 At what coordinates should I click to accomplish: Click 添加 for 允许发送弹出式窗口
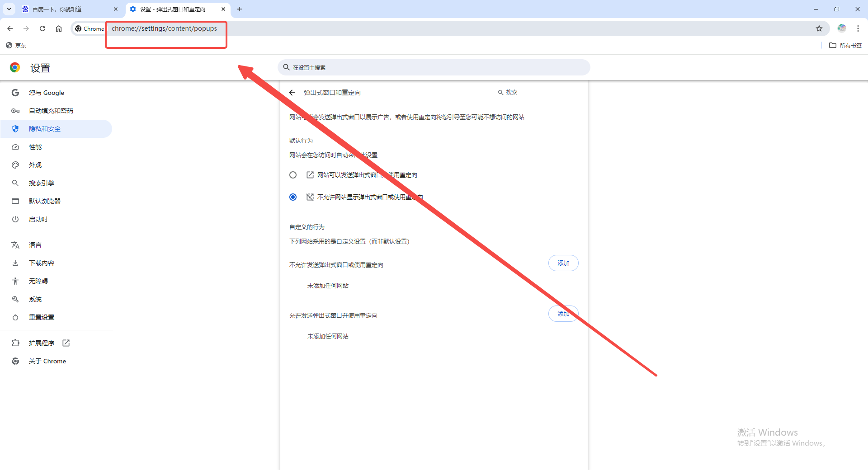coord(563,314)
